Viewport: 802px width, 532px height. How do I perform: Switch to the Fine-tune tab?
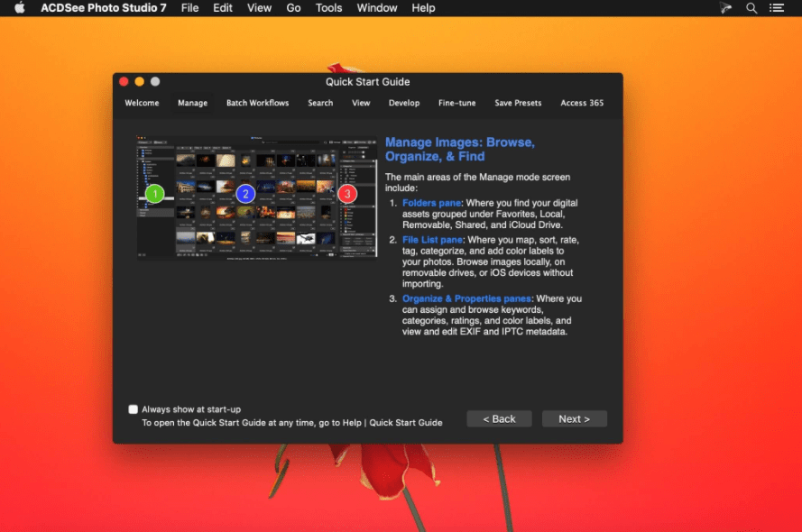[456, 103]
